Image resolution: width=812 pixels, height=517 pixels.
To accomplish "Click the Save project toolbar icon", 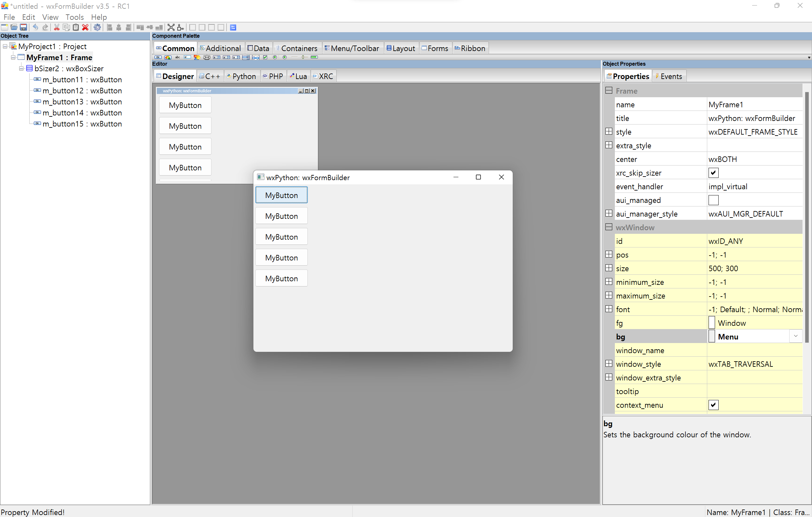I will tap(23, 27).
